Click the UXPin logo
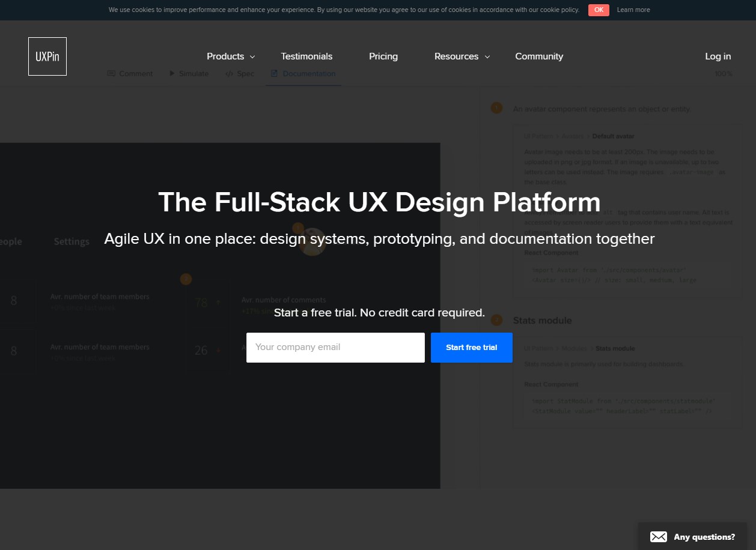The width and height of the screenshot is (756, 550). 47,56
